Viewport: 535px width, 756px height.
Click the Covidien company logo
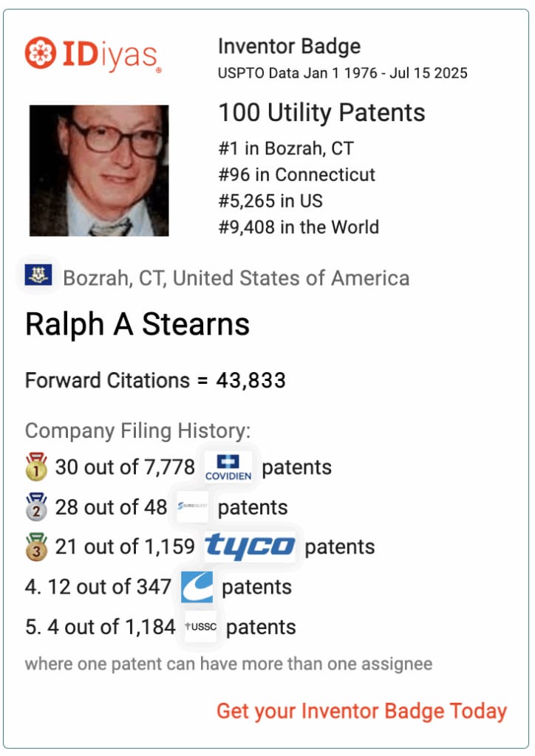tap(228, 467)
